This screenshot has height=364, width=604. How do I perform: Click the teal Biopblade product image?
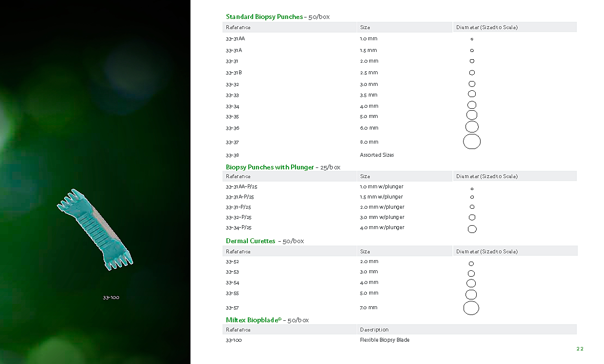point(95,229)
